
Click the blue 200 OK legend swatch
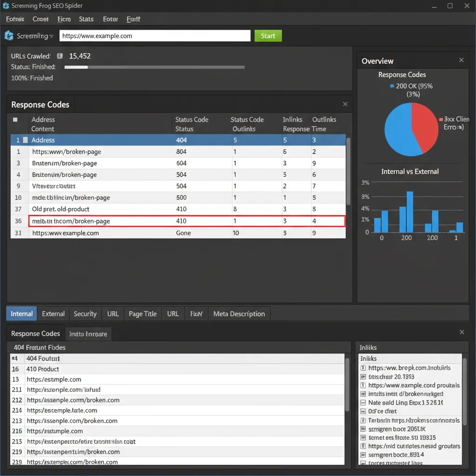coord(392,86)
